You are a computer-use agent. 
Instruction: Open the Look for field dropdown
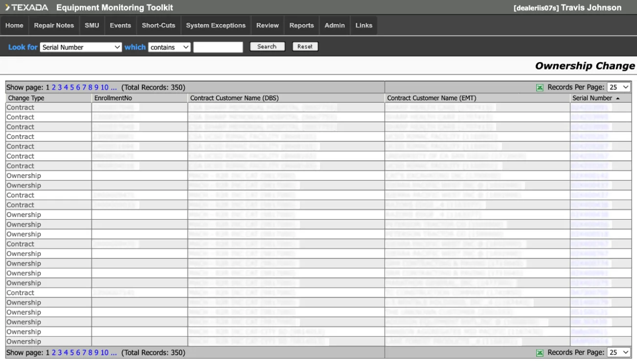click(81, 47)
